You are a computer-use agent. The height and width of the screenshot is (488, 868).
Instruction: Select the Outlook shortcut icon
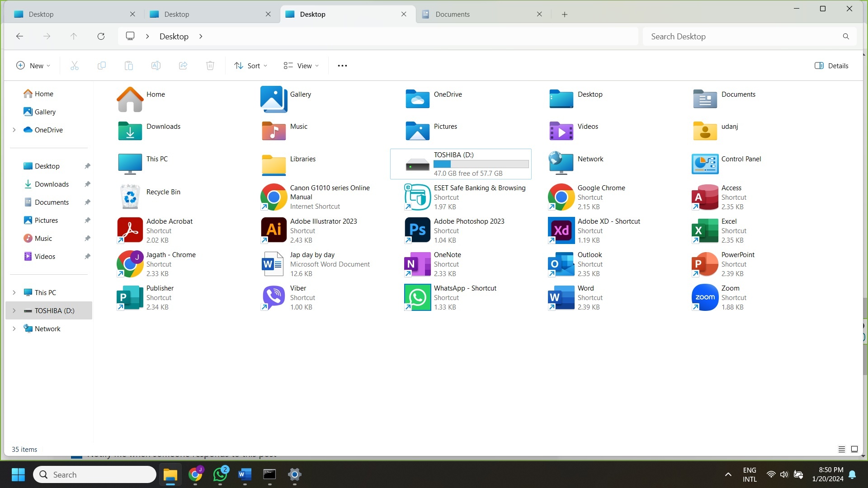(x=561, y=264)
